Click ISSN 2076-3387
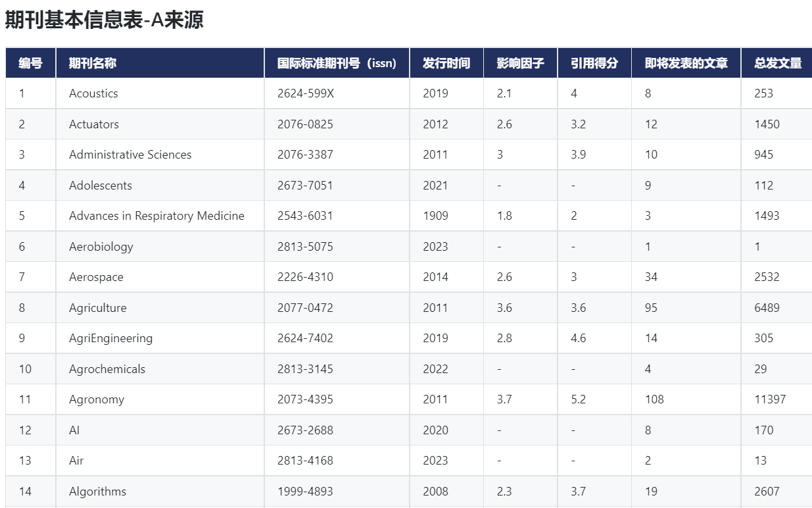This screenshot has width=812, height=508. [305, 155]
